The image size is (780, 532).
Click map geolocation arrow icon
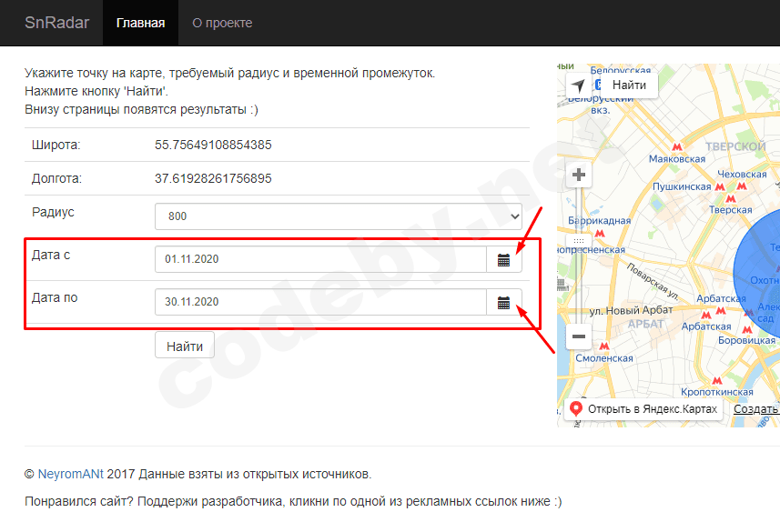pyautogui.click(x=578, y=85)
